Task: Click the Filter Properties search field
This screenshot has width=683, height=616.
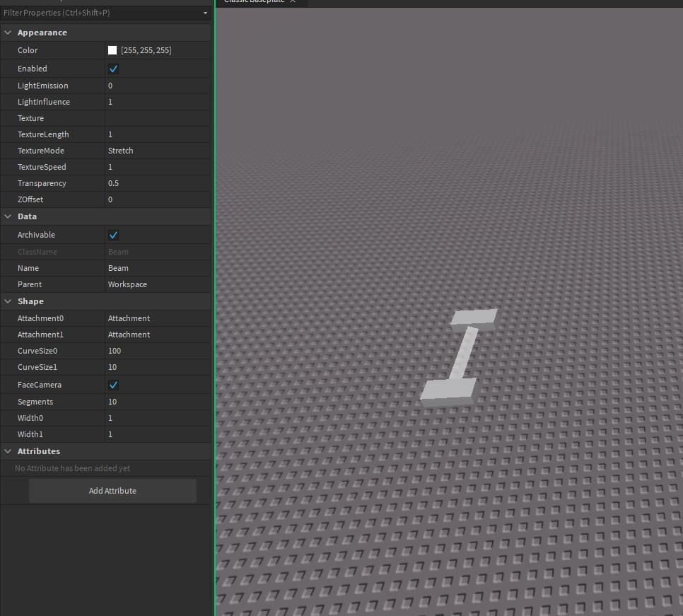Action: 99,13
